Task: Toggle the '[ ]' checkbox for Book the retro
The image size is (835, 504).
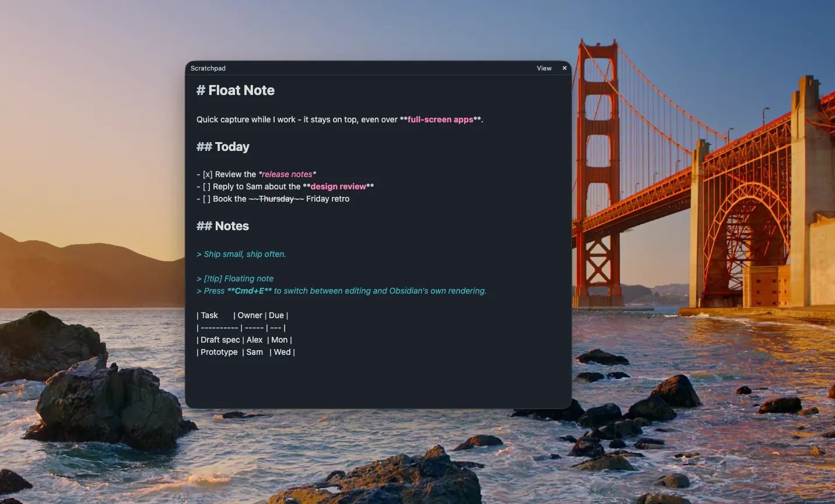Action: (206, 199)
